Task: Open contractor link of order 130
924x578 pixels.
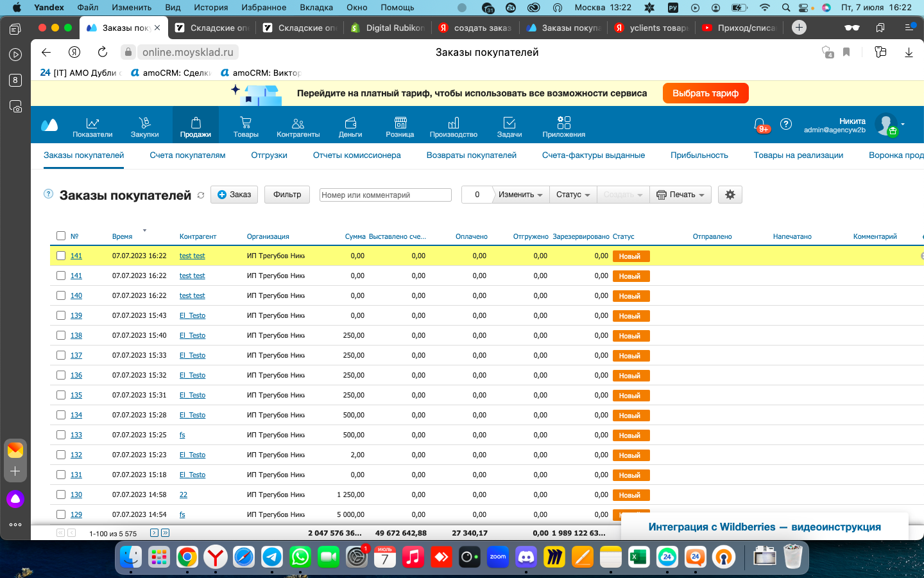Action: click(184, 495)
